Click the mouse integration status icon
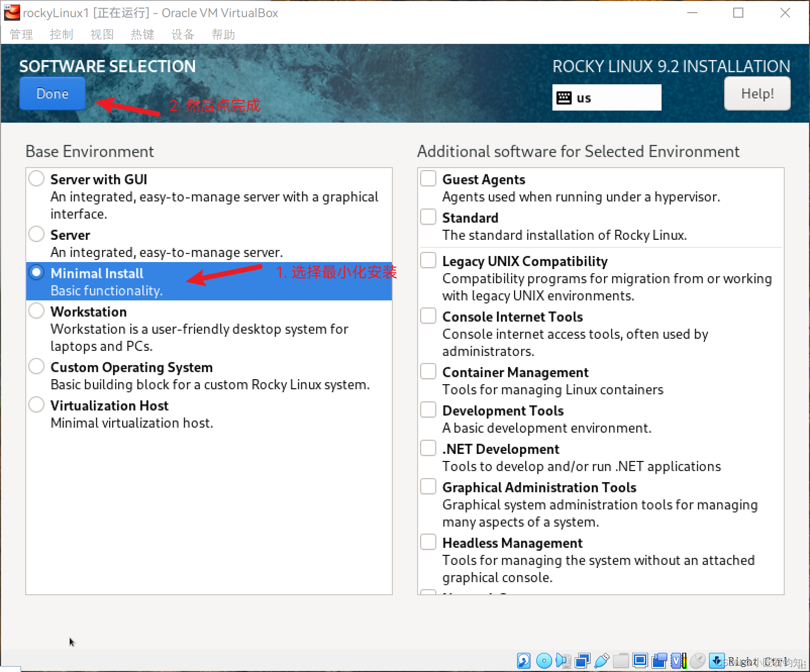Screen dimensions: 810x672 (697, 660)
